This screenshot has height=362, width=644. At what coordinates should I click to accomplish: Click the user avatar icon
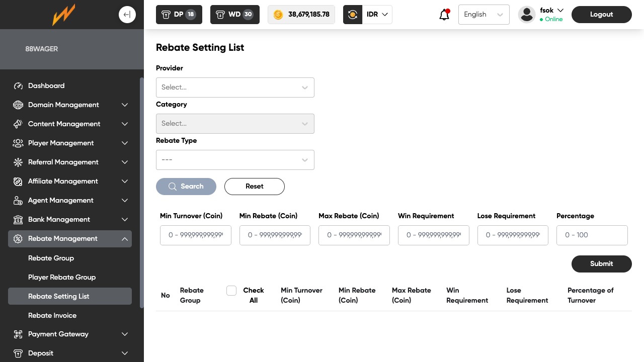pos(527,15)
